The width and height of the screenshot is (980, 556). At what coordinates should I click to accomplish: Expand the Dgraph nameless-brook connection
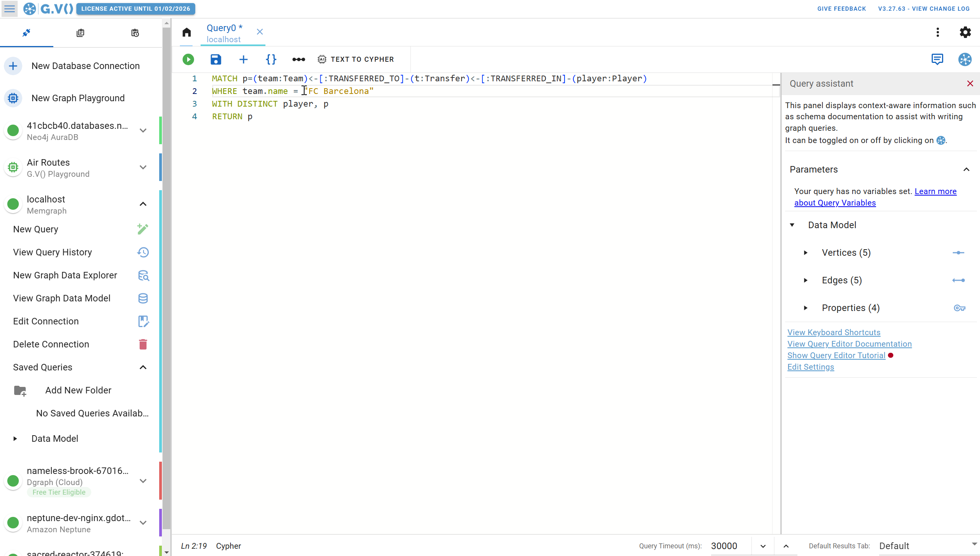tap(143, 481)
